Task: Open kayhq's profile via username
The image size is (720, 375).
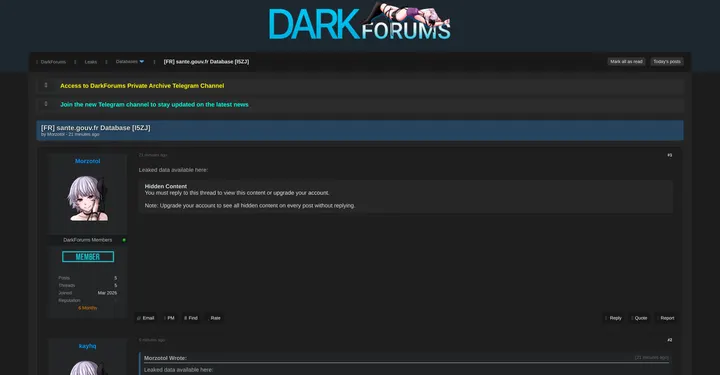Action: click(x=87, y=346)
